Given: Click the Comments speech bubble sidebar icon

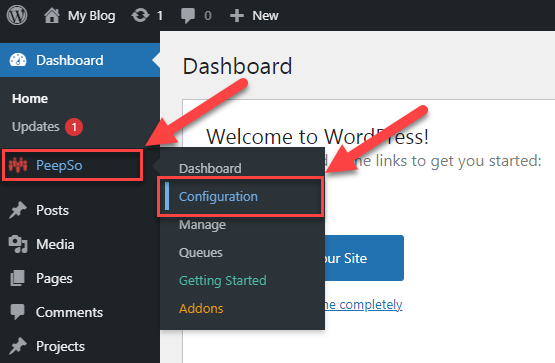Looking at the screenshot, I should 17,312.
